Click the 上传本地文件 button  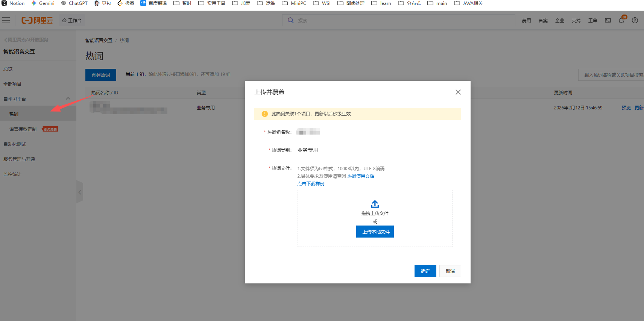[375, 232]
